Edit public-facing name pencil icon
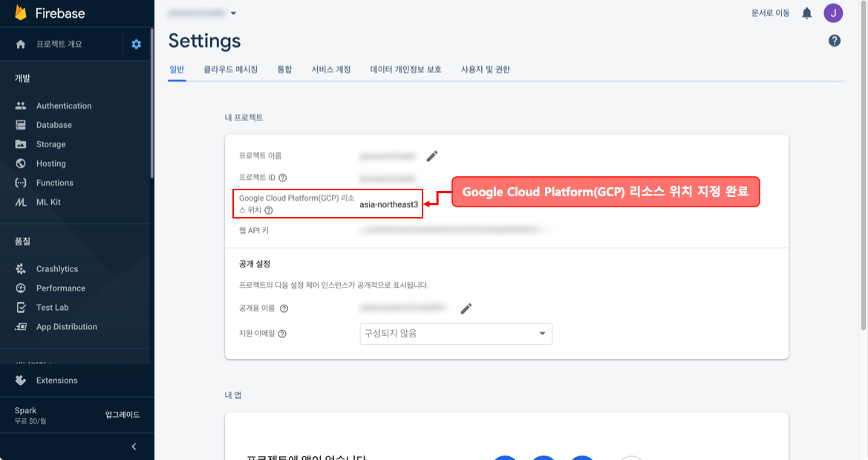 tap(466, 308)
